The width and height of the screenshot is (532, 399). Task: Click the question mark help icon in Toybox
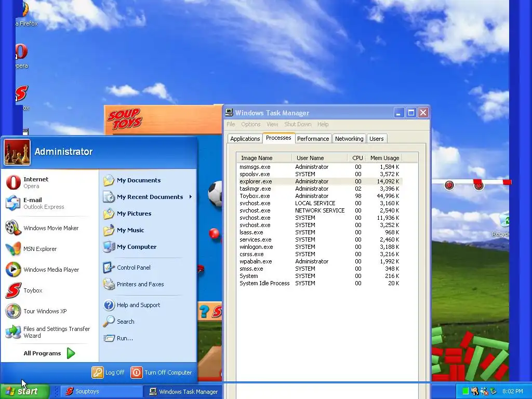click(204, 312)
